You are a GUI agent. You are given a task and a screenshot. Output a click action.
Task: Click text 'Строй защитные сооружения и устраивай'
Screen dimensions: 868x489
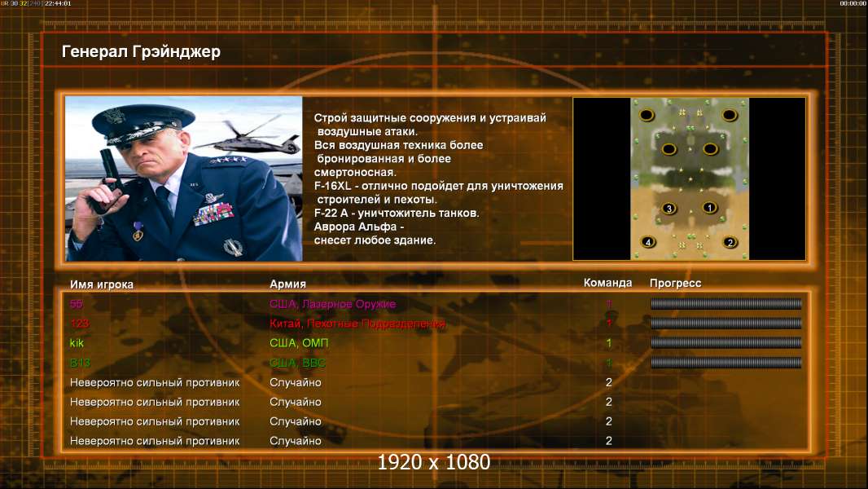pyautogui.click(x=430, y=117)
